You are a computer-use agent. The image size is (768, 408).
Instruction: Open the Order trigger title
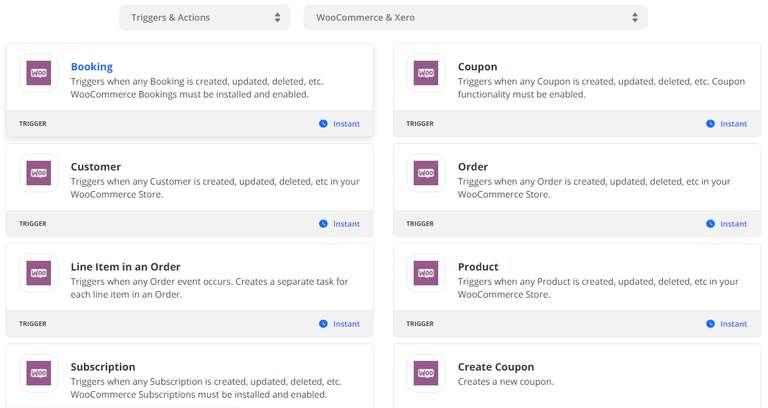click(x=473, y=167)
